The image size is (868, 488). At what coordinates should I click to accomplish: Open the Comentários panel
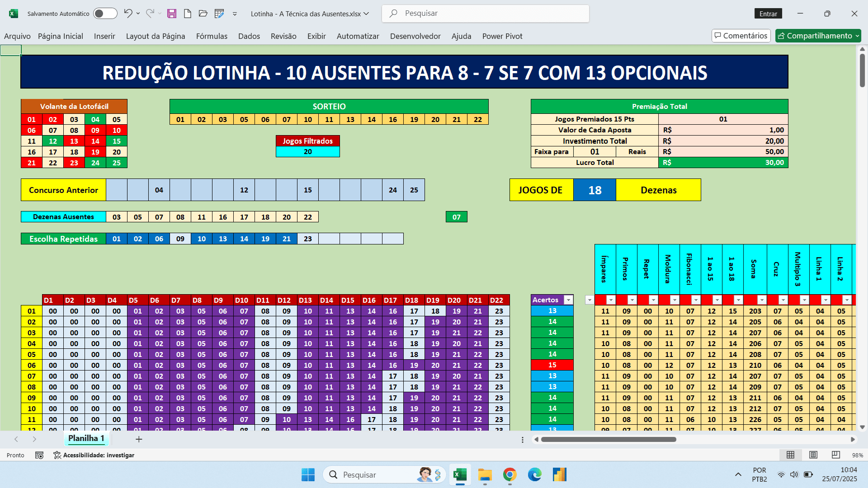741,35
